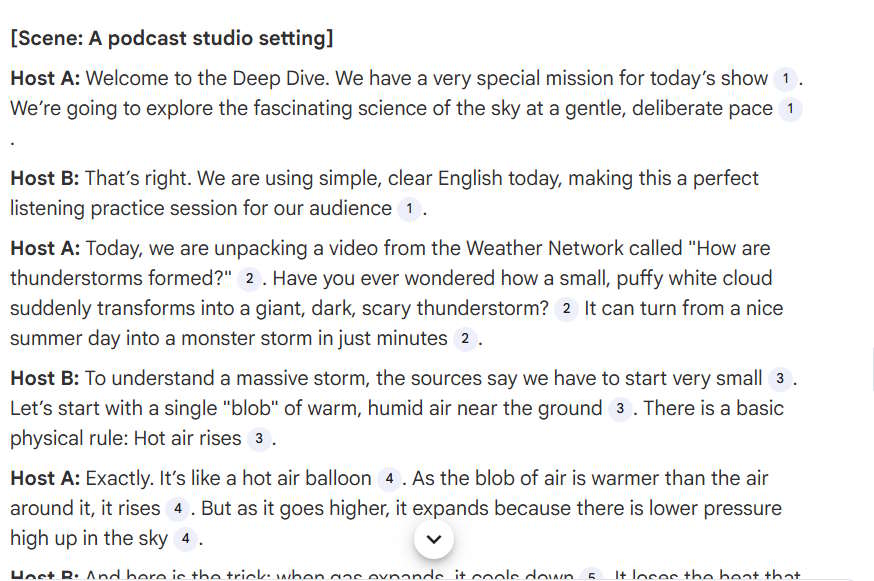Select the scene description header text
Image resolution: width=874 pixels, height=581 pixels.
tap(173, 38)
